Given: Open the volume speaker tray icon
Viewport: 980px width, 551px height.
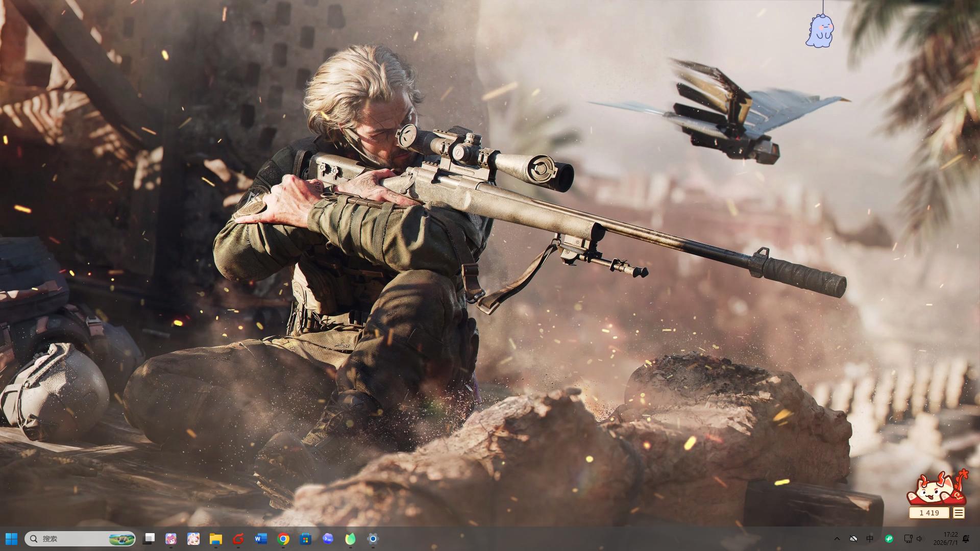Looking at the screenshot, I should [x=920, y=539].
